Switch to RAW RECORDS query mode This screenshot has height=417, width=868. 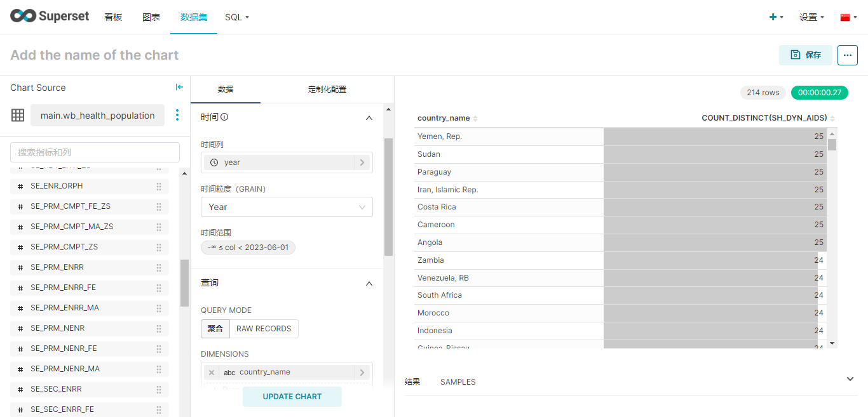(x=264, y=329)
